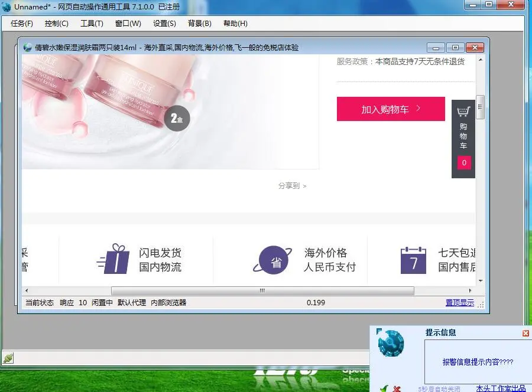Click the horizontal scrollbar left arrow
Image resolution: width=532 pixels, height=392 pixels.
(27, 290)
